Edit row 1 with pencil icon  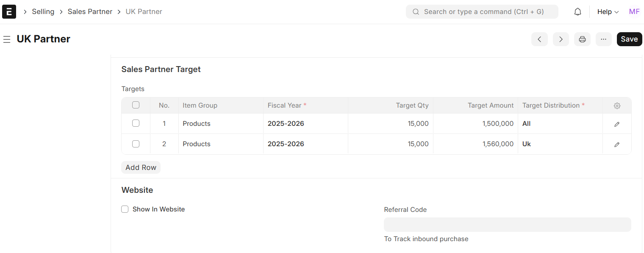coord(617,124)
